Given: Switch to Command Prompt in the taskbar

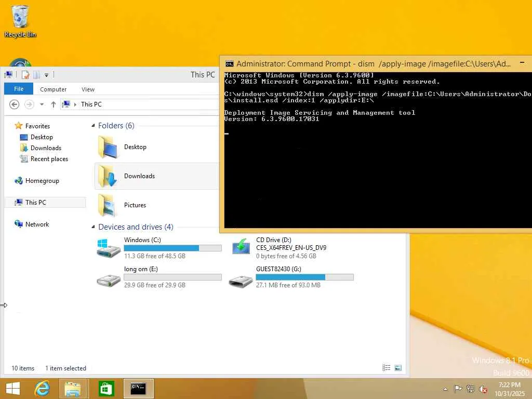Looking at the screenshot, I should [138, 389].
